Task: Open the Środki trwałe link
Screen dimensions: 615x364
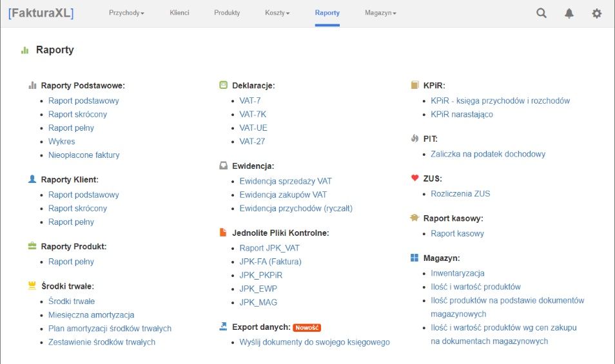Action: pyautogui.click(x=72, y=302)
